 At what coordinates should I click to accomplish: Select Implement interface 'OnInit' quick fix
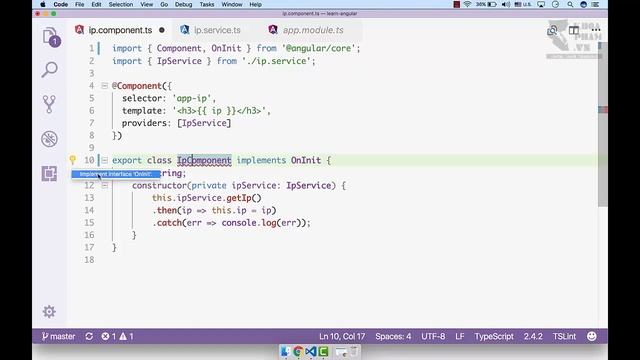tap(116, 174)
